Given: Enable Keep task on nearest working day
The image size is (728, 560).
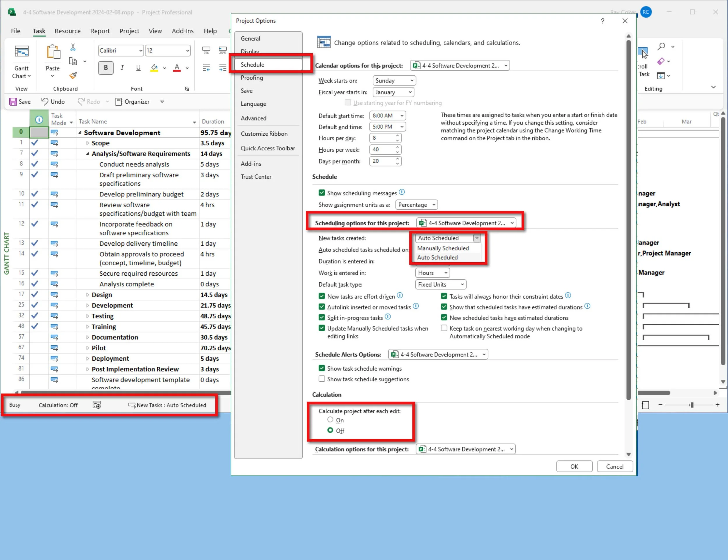Looking at the screenshot, I should coord(444,328).
